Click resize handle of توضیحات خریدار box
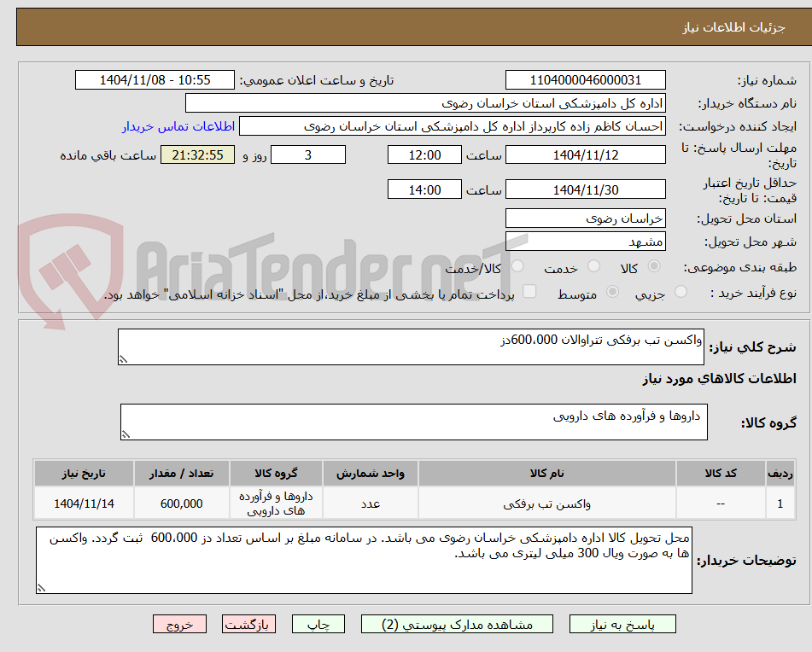 coord(42,588)
